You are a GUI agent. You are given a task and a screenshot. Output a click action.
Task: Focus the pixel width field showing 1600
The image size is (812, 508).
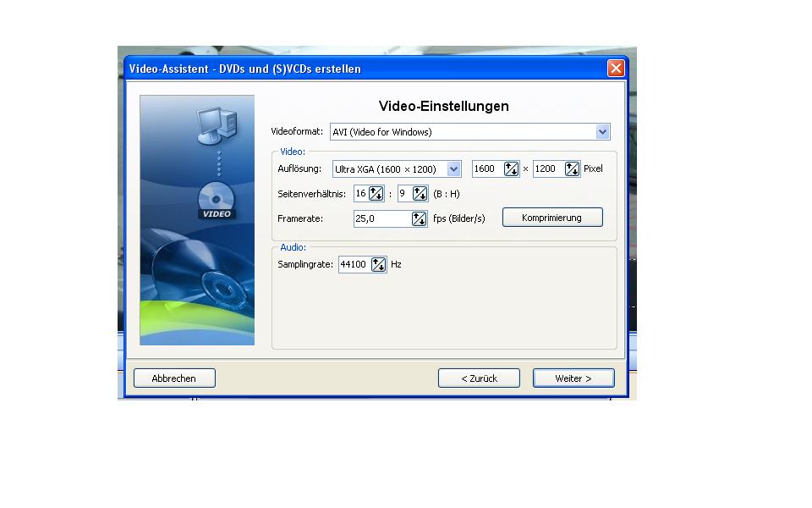486,169
